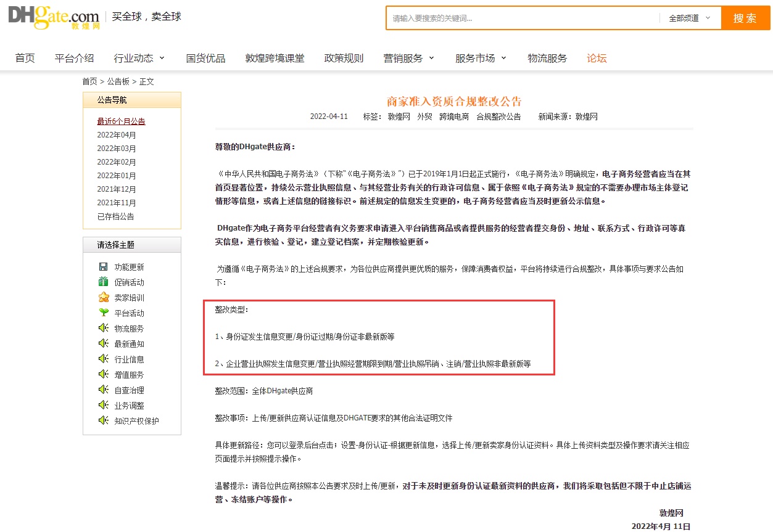Open the 2022年01月 announcements archive

click(x=117, y=176)
